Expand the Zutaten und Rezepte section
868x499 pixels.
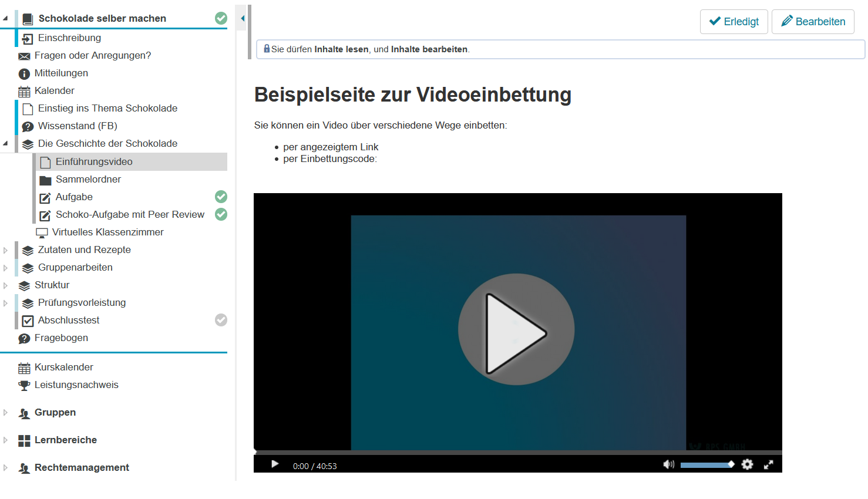pos(5,249)
